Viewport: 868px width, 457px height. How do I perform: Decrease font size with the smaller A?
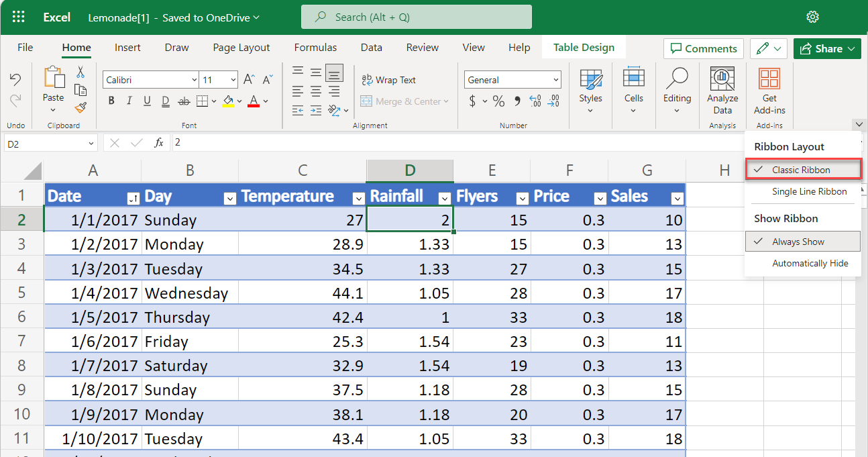[268, 80]
